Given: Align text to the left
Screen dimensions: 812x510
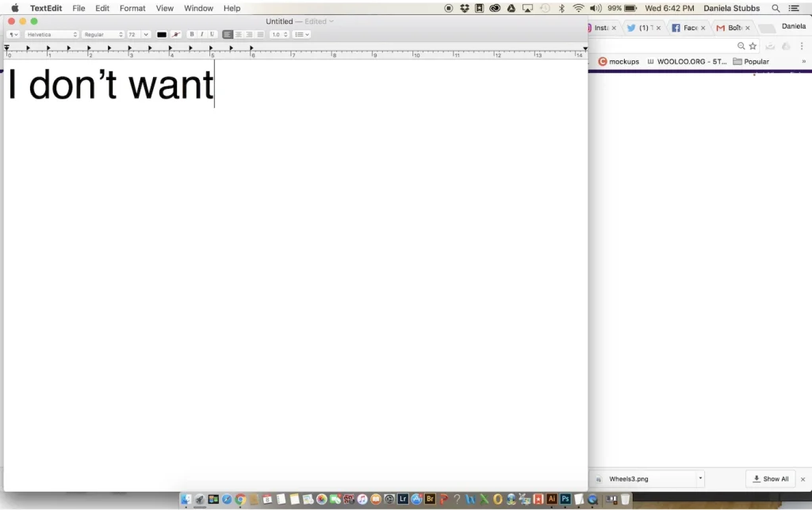Looking at the screenshot, I should coord(228,35).
